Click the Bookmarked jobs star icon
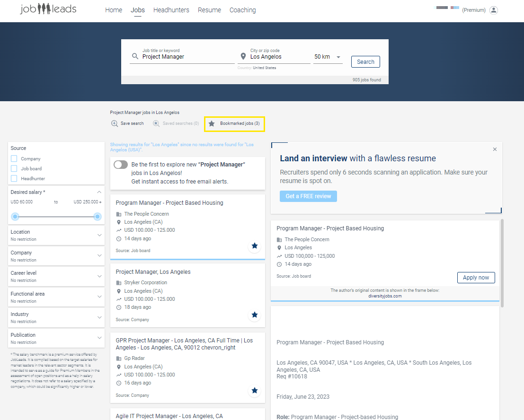 [x=212, y=123]
